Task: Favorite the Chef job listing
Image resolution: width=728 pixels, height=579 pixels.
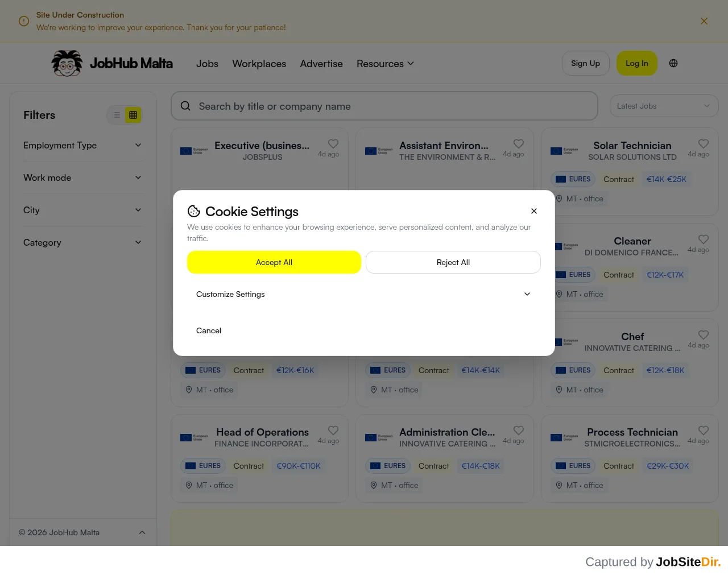Action: (704, 335)
